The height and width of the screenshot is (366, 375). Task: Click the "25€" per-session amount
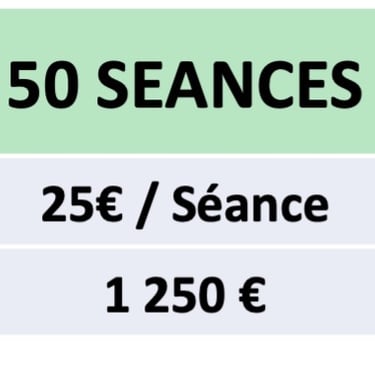(x=81, y=204)
